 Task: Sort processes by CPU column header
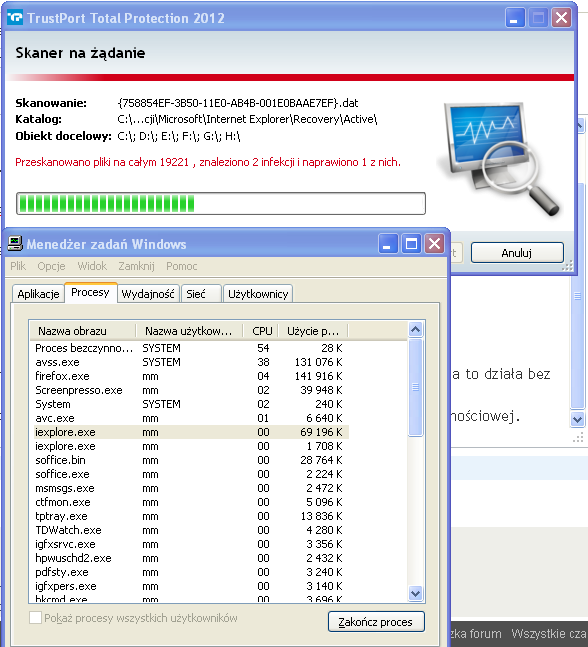(x=261, y=331)
